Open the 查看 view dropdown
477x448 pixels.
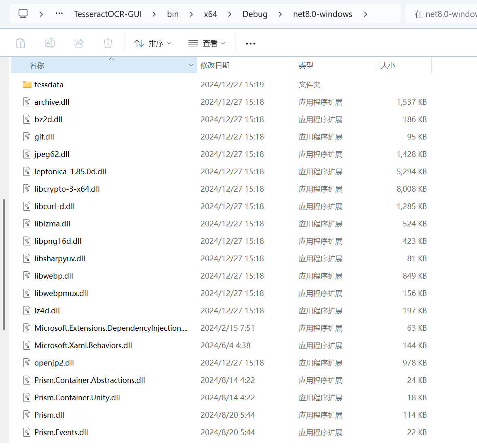coord(207,44)
